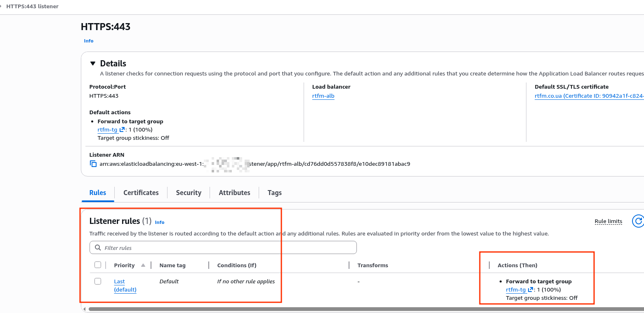
Task: Collapse the Details section triangle
Action: pos(93,64)
